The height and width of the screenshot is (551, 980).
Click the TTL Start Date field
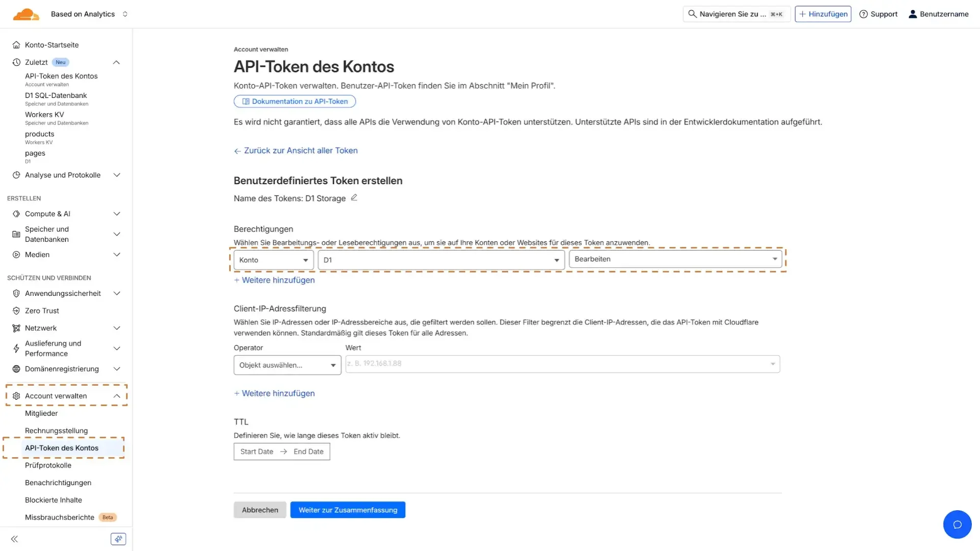[x=257, y=452]
